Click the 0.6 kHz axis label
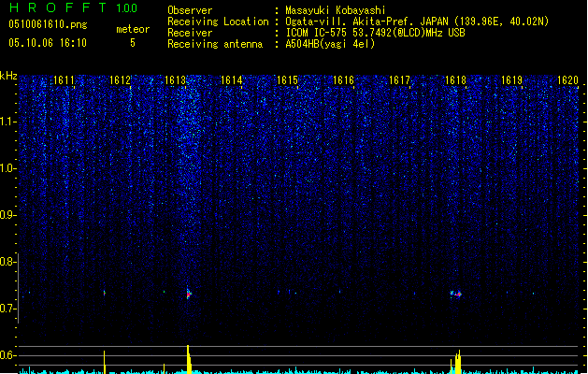 (x=7, y=355)
